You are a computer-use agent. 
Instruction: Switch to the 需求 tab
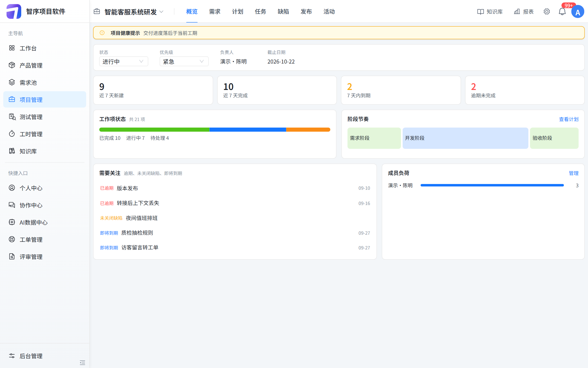pyautogui.click(x=215, y=11)
